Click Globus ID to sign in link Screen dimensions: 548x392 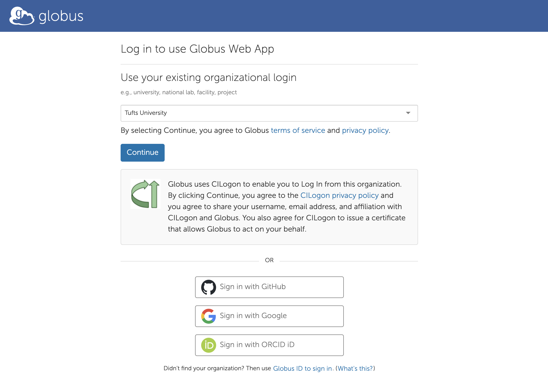tap(302, 368)
